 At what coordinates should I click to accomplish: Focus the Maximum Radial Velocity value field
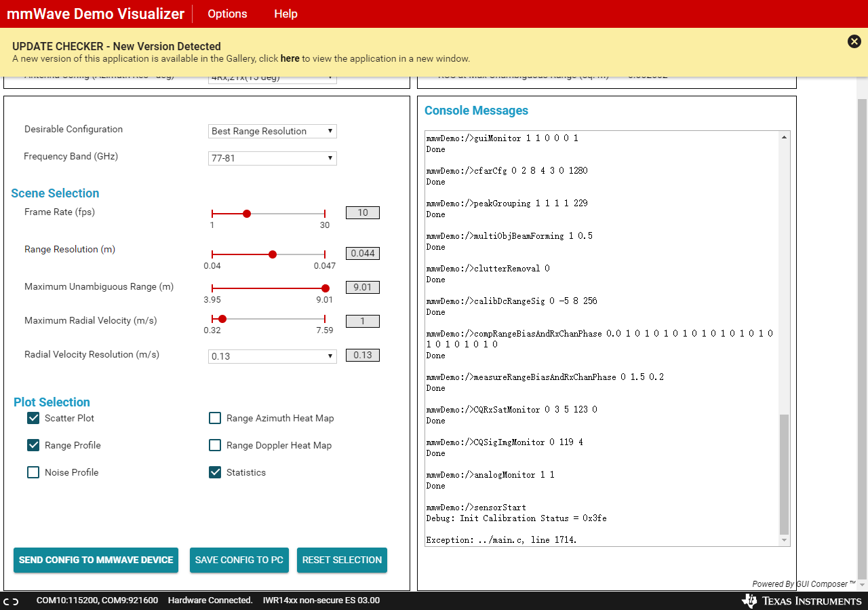pyautogui.click(x=363, y=321)
